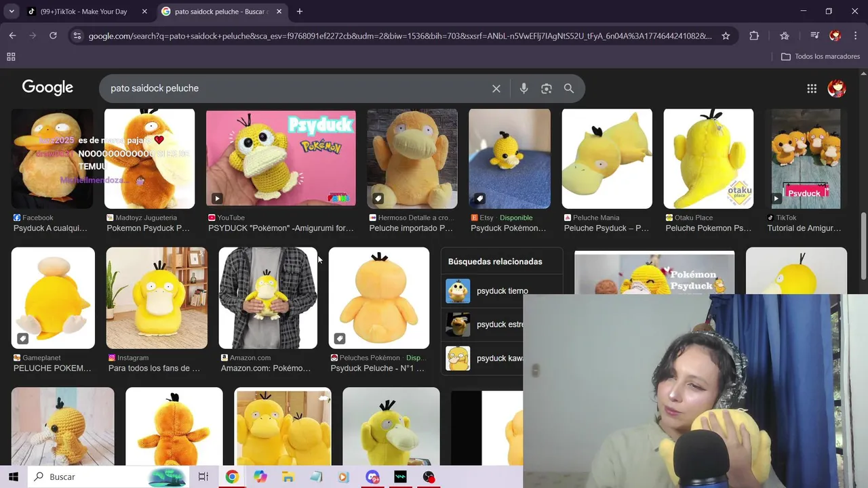Open Chrome's three-dot menu
Screen dimensions: 868x488
855,35
